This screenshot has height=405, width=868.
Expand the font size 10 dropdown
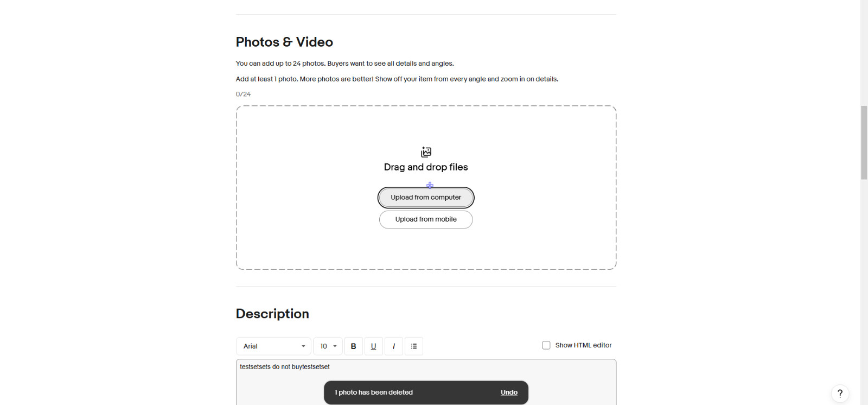pos(328,346)
